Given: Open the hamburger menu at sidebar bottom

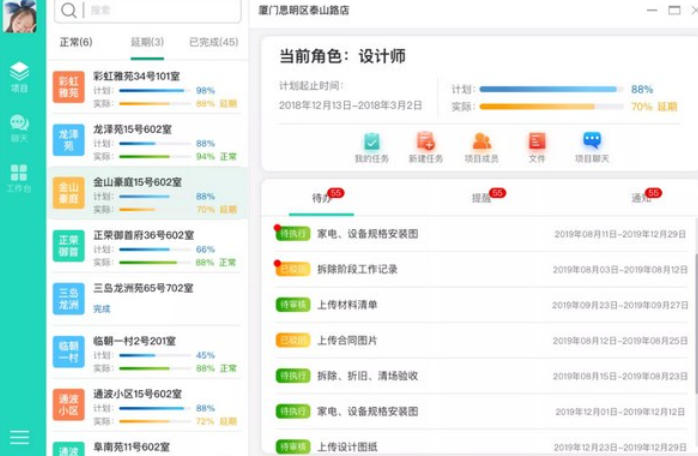Looking at the screenshot, I should click(x=20, y=437).
